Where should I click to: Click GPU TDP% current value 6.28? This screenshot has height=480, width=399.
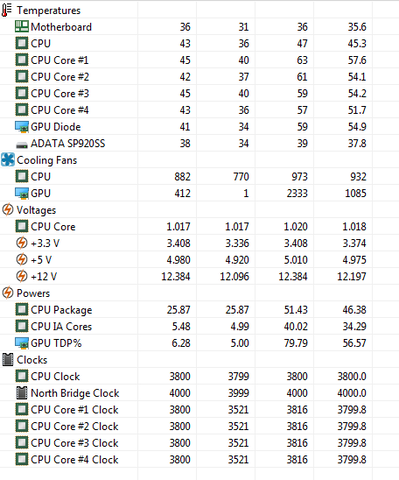181,343
